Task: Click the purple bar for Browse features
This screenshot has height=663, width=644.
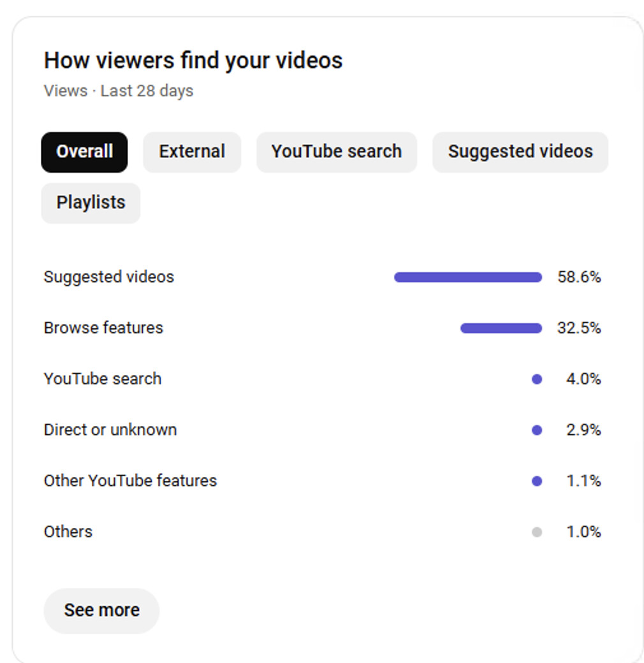Action: tap(501, 328)
